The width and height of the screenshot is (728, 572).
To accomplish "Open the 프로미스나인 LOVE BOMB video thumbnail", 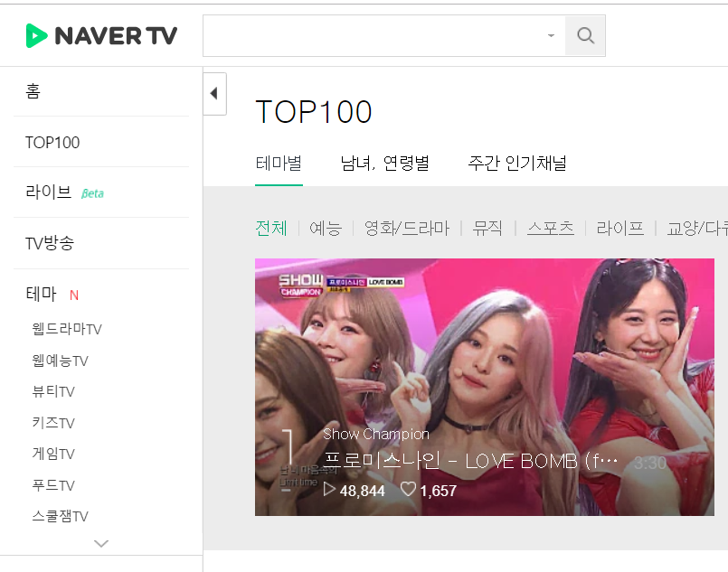I will [x=484, y=387].
